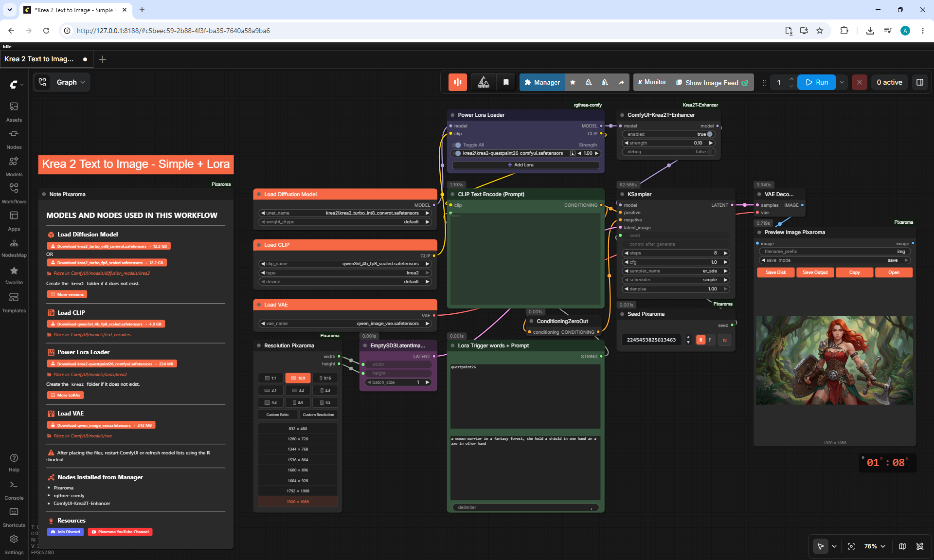Click Join Discord resource link
This screenshot has height=560, width=934.
(x=66, y=532)
